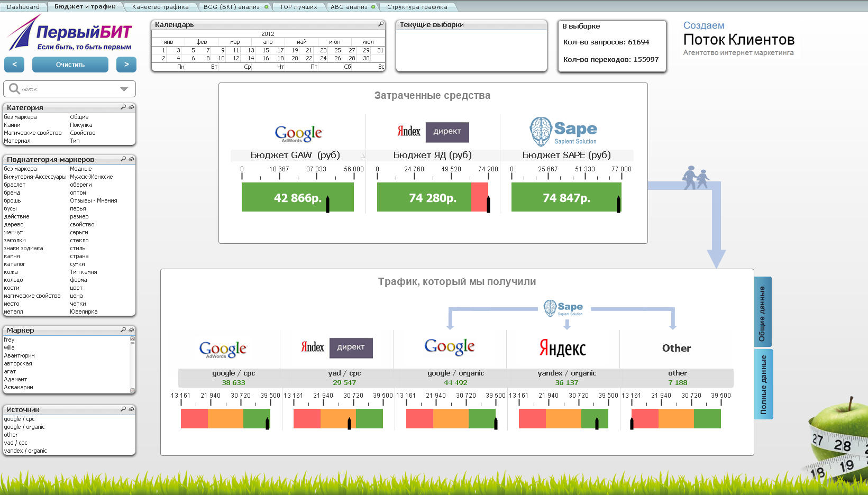Image resolution: width=868 pixels, height=495 pixels.
Task: Click Яndex директ logo above yad / cpc
Action: click(x=336, y=347)
